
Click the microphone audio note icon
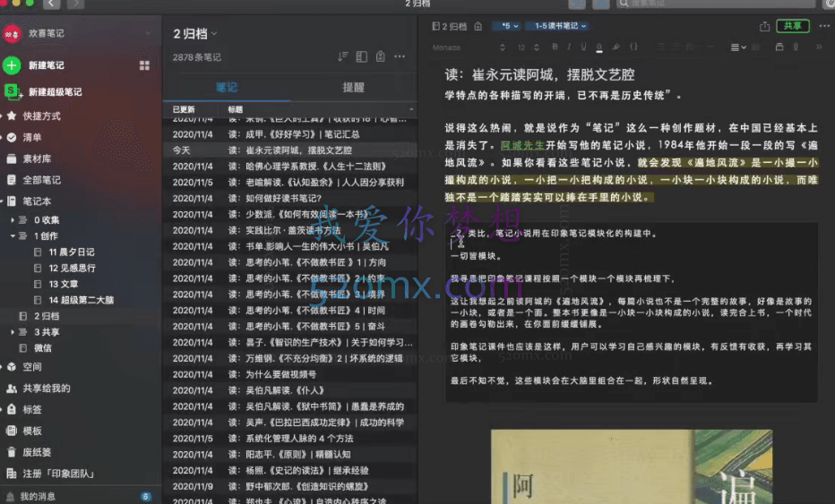796,47
